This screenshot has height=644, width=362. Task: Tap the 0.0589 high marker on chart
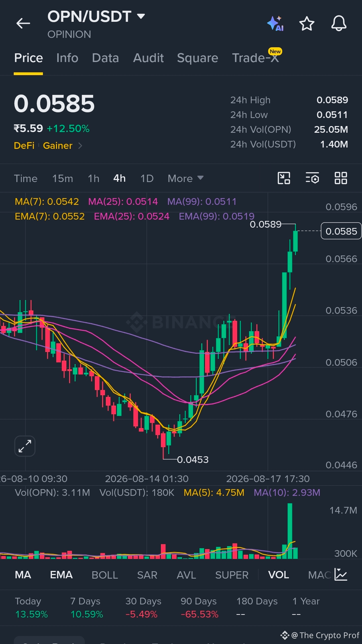tap(266, 224)
